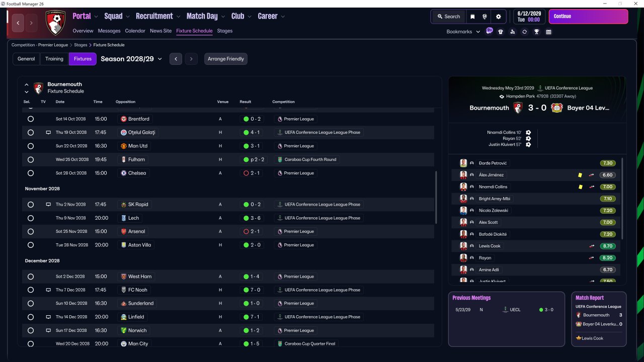Viewport: 644px width, 362px height.
Task: Select the West Ham fixture radio button
Action: point(31,277)
